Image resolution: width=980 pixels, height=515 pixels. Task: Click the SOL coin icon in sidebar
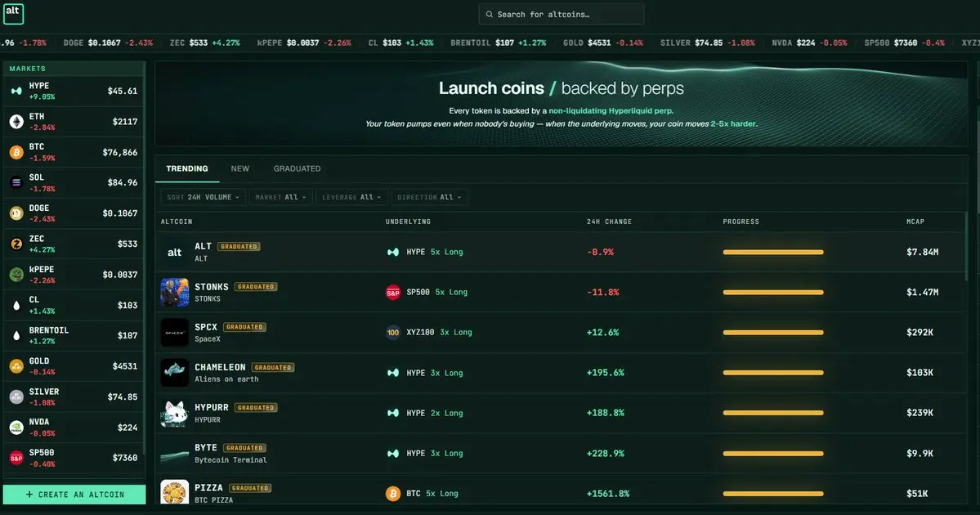click(16, 182)
